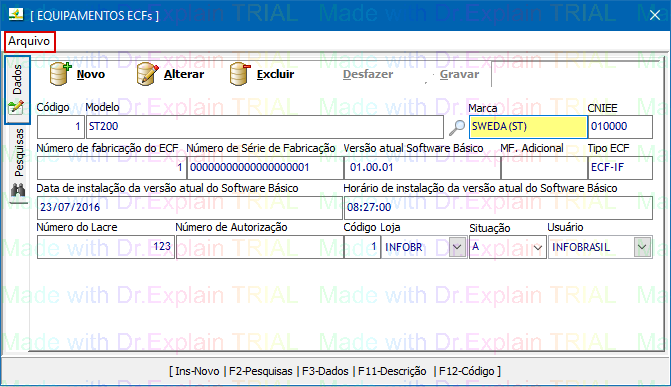Click into the Modelo field containing ST200
Viewport: 671px width, 387px height.
pyautogui.click(x=264, y=127)
